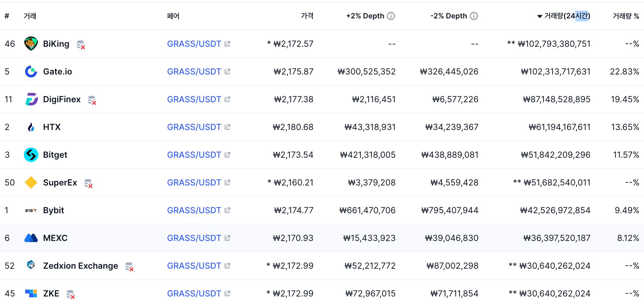Screen dimensions: 644x304
Task: Click Bybit's ₩795,407,944 -2% depth value
Action: [450, 210]
